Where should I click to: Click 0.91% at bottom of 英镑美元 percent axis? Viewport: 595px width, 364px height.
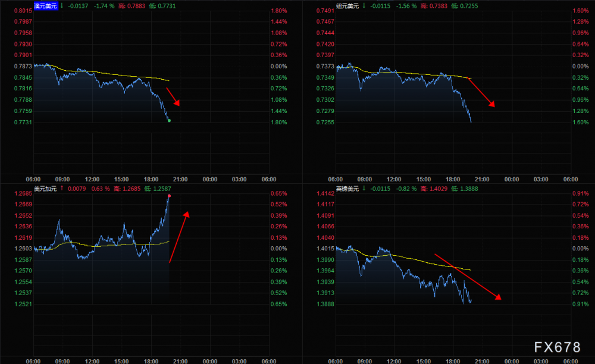(581, 304)
